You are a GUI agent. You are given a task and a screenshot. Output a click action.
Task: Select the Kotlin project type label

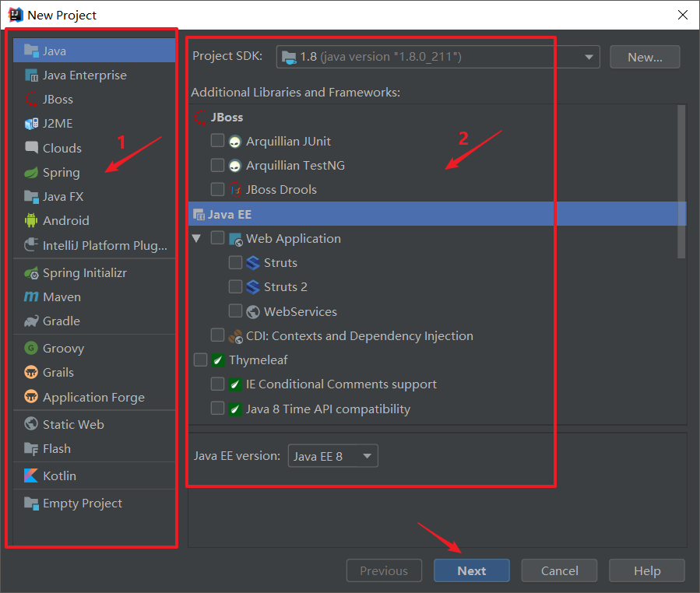coord(59,476)
